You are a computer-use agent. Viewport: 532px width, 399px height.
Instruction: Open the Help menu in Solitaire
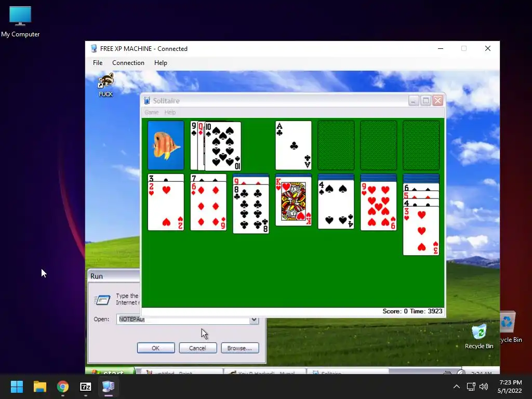pos(170,112)
